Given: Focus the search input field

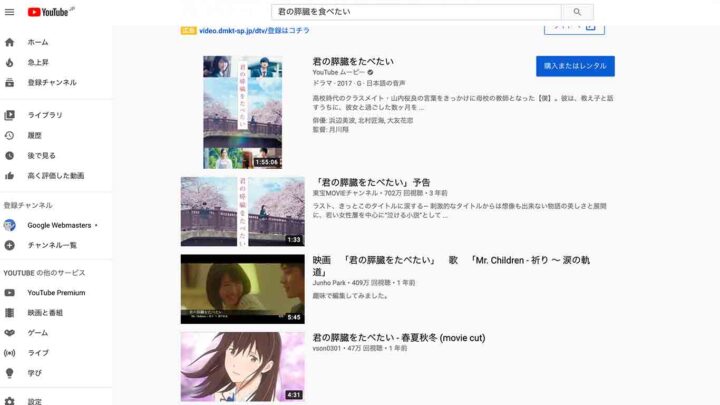Looking at the screenshot, I should [x=416, y=12].
